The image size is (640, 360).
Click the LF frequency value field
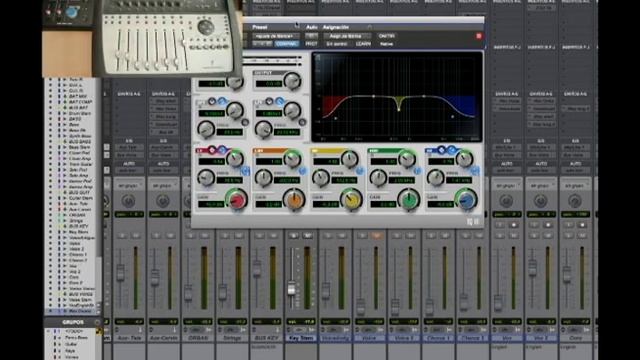(x=229, y=180)
